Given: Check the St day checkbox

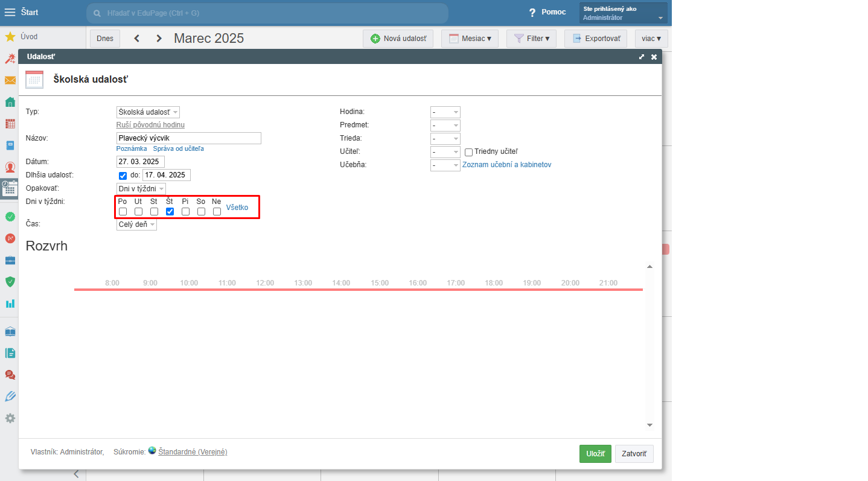Looking at the screenshot, I should tap(154, 211).
